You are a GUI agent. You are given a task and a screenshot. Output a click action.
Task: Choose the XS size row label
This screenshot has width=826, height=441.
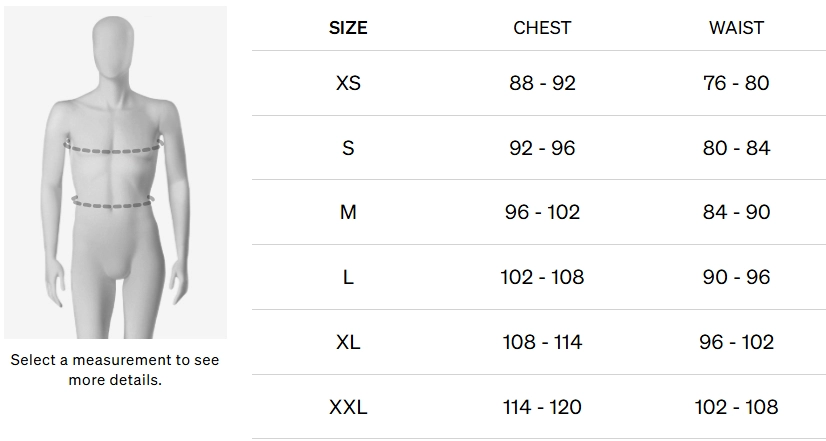pos(348,83)
